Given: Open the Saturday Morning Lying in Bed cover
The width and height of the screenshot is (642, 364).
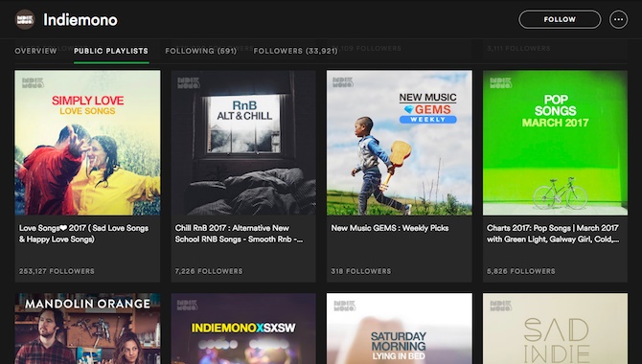Looking at the screenshot, I should pos(400,329).
